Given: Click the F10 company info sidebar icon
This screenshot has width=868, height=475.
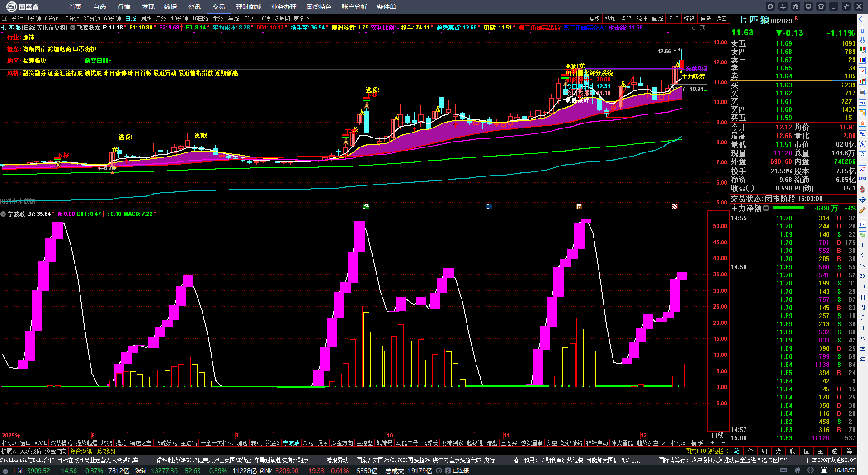Looking at the screenshot, I should tap(863, 103).
